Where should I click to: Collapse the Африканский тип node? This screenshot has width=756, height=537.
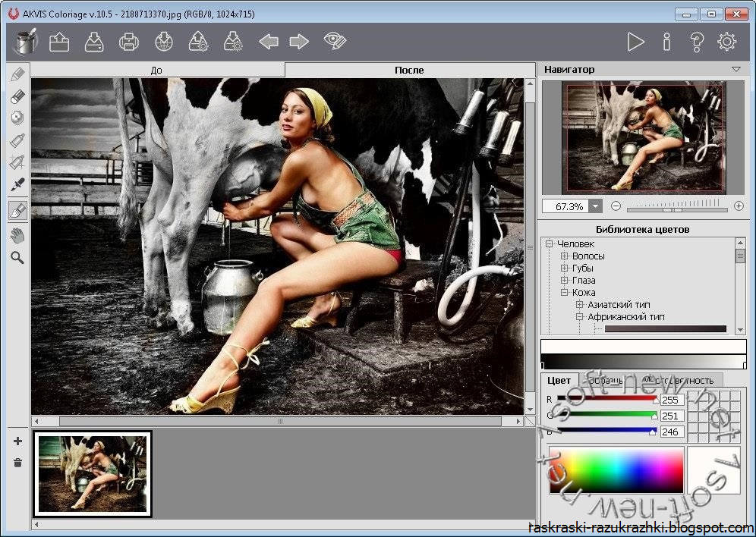(x=580, y=316)
